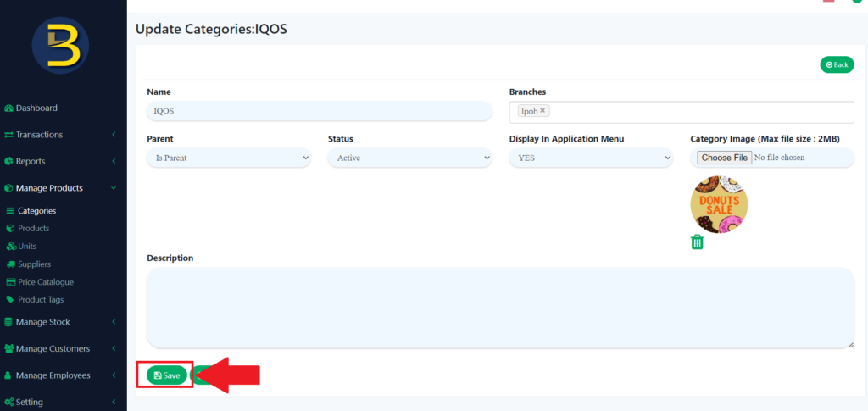
Task: Open the Units page
Action: pyautogui.click(x=27, y=246)
